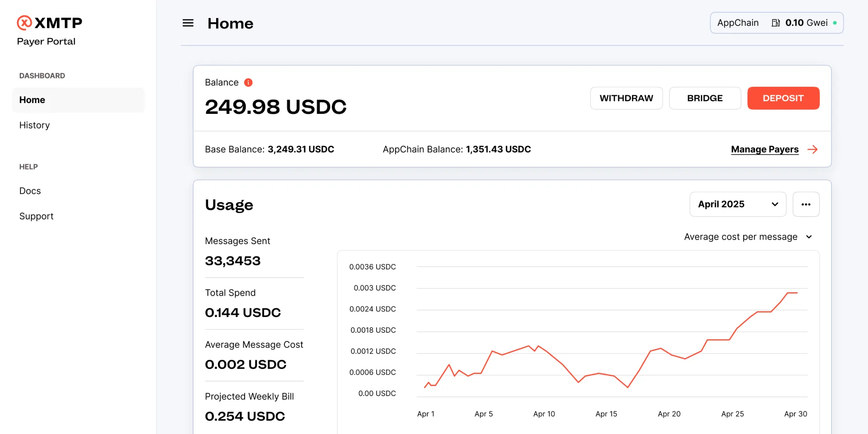Viewport: 868px width, 434px height.
Task: Click the 0.10 Gwei gas price
Action: (x=806, y=23)
